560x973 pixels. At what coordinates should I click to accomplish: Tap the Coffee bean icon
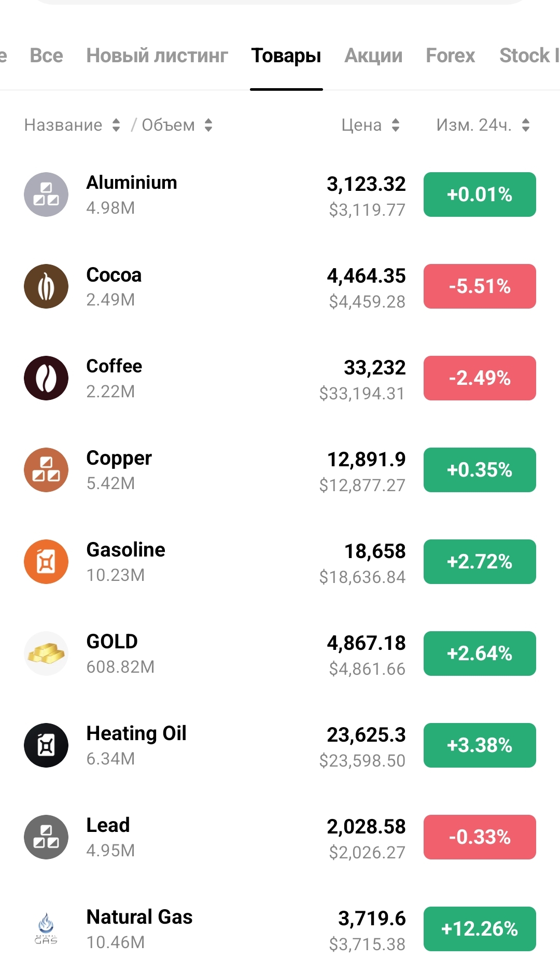pos(46,378)
